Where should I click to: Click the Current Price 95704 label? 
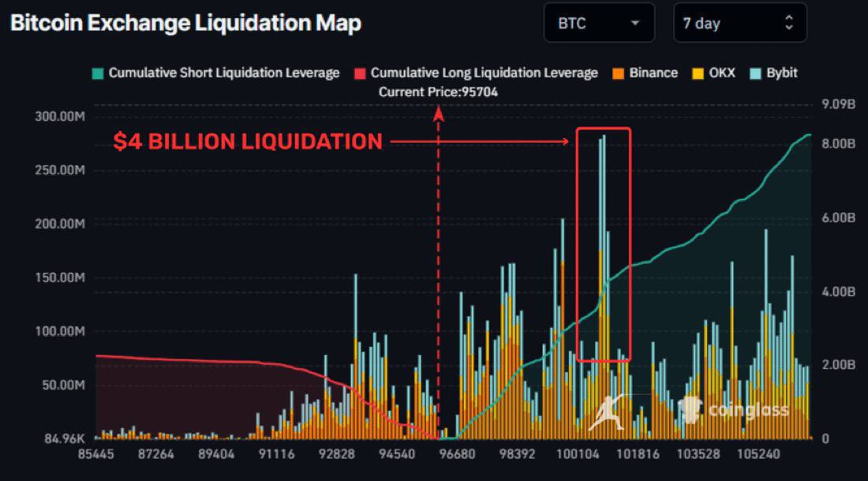click(x=438, y=91)
